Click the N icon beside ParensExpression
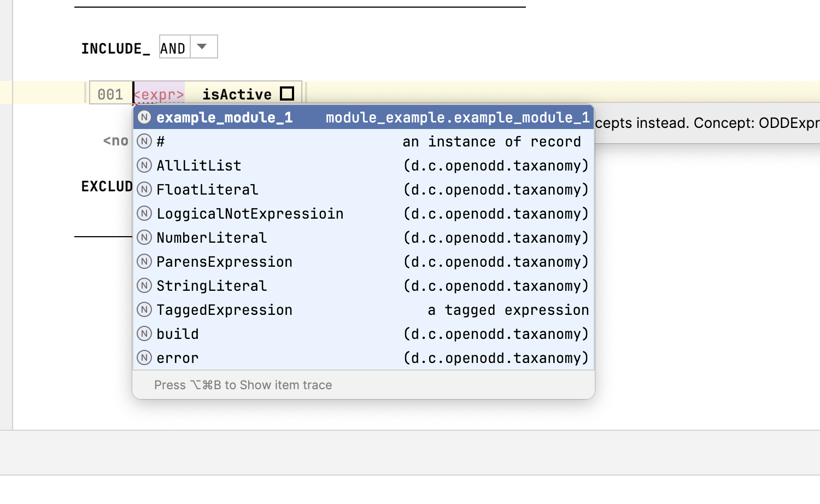Viewport: 820px width, 504px height. [x=144, y=262]
